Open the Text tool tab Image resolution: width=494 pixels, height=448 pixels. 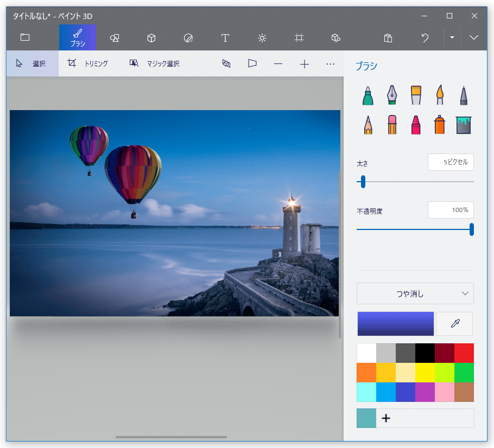[x=225, y=38]
